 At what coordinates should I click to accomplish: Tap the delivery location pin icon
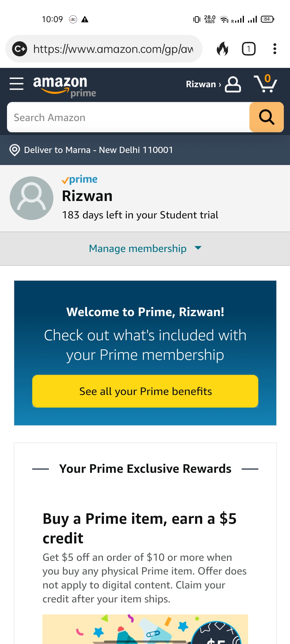(x=15, y=150)
